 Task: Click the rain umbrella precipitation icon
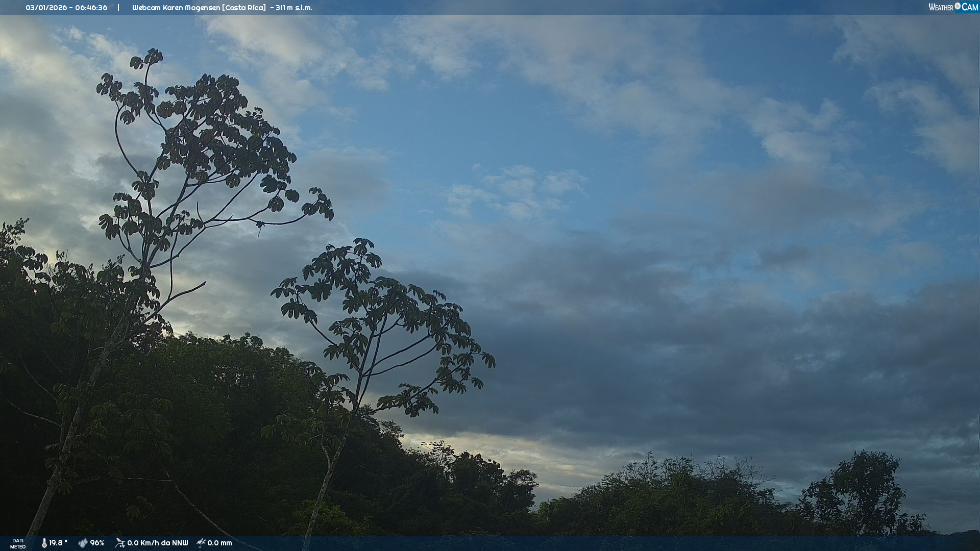coord(201,543)
